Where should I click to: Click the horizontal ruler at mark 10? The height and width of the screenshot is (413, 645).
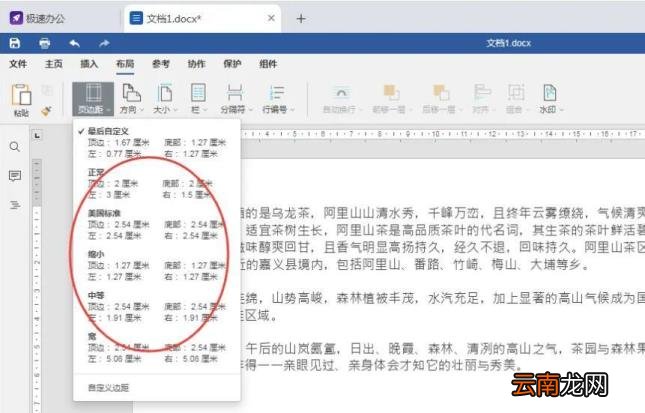click(435, 134)
